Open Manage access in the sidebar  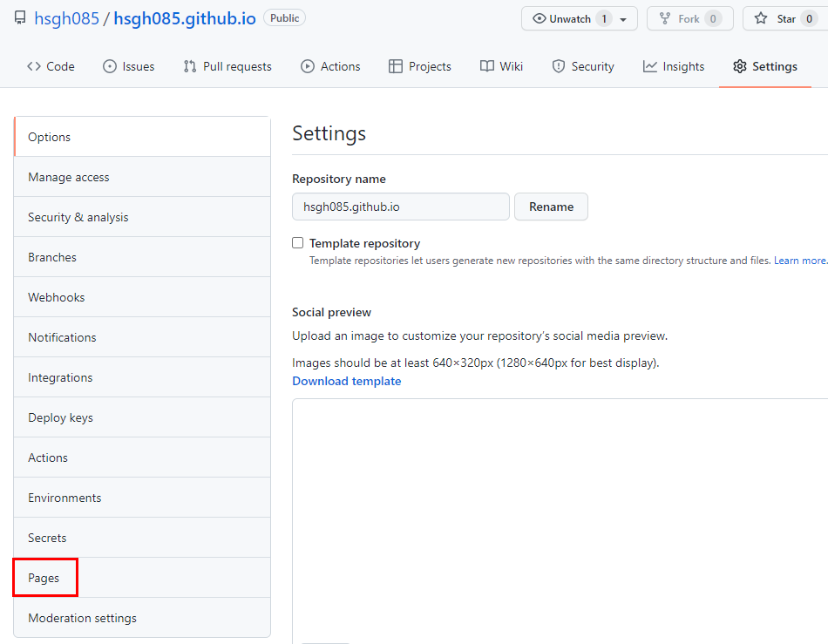coord(142,177)
